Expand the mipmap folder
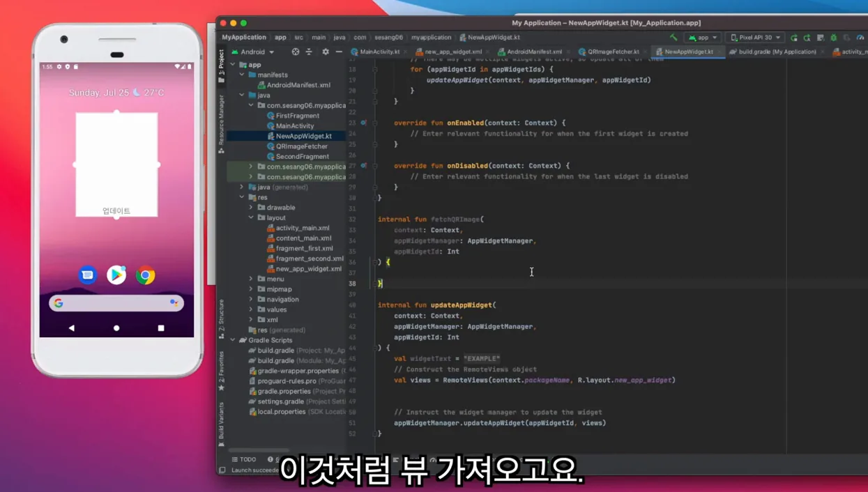Image resolution: width=868 pixels, height=492 pixels. click(x=251, y=289)
